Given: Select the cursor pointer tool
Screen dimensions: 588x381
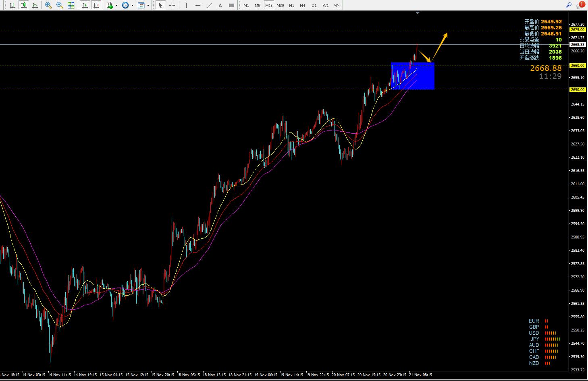Looking at the screenshot, I should (x=160, y=5).
